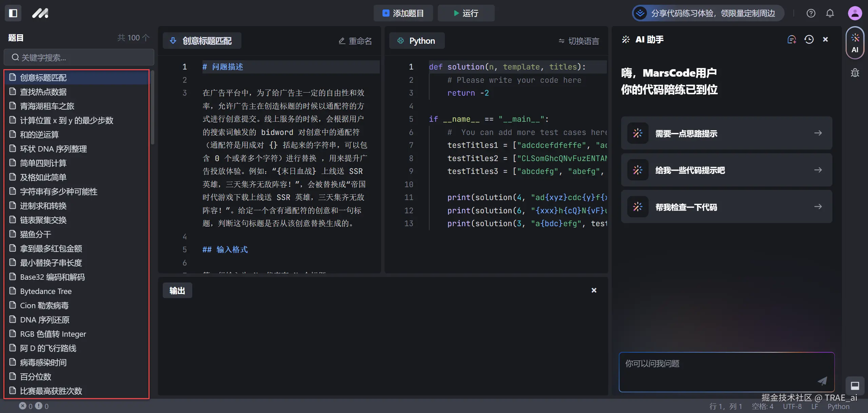This screenshot has width=868, height=413.
Task: Expand 需要一点思路提示 suggestion arrow
Action: point(818,133)
